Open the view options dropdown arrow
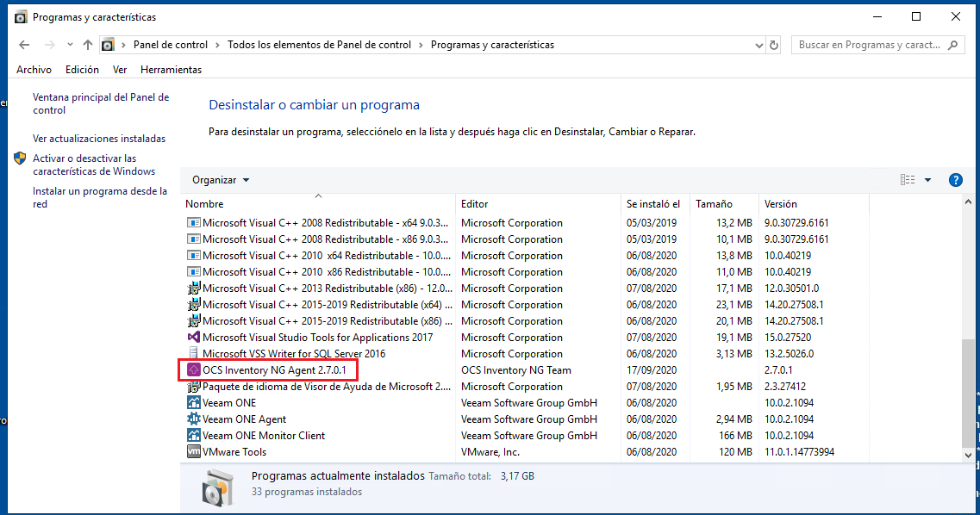 coord(927,179)
